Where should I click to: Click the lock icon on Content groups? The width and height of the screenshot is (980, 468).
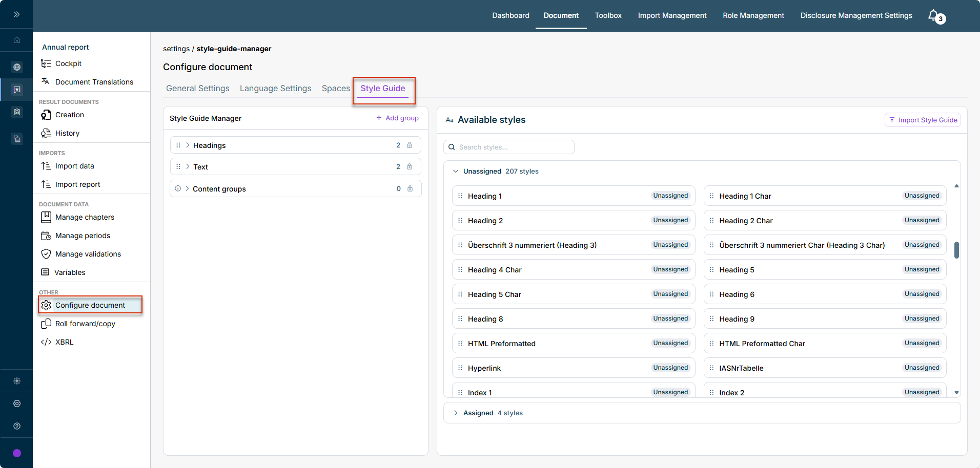[x=410, y=189]
